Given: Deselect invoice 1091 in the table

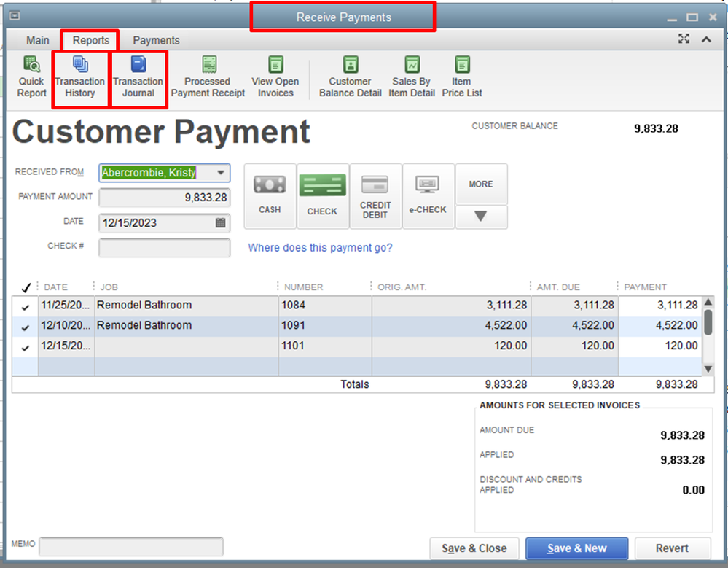Looking at the screenshot, I should coord(25,324).
